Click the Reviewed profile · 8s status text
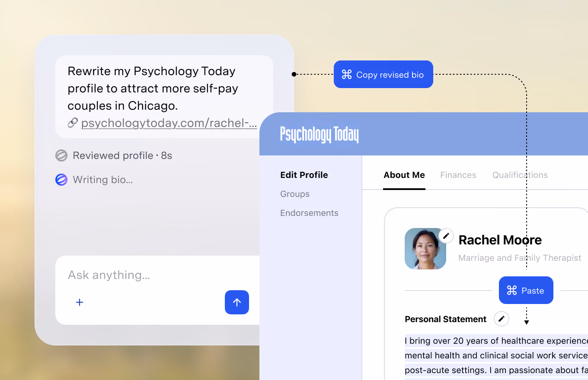 (x=122, y=155)
